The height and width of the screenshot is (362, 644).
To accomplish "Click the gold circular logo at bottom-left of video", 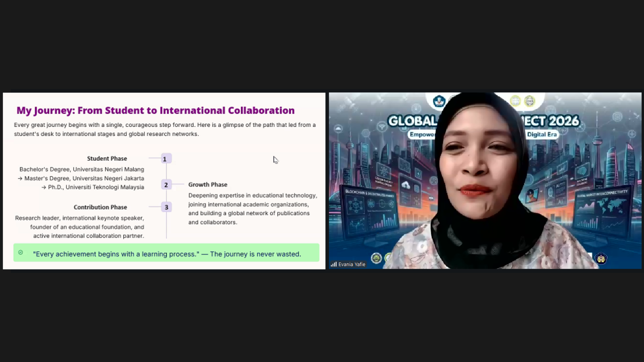I will tap(376, 258).
